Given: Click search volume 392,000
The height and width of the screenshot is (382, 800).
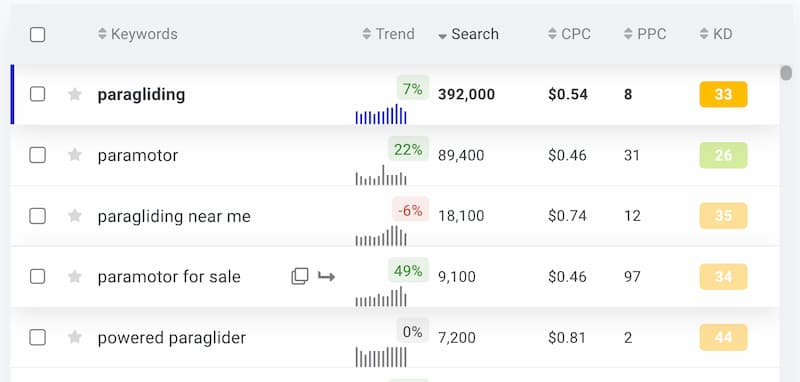Looking at the screenshot, I should [x=466, y=94].
